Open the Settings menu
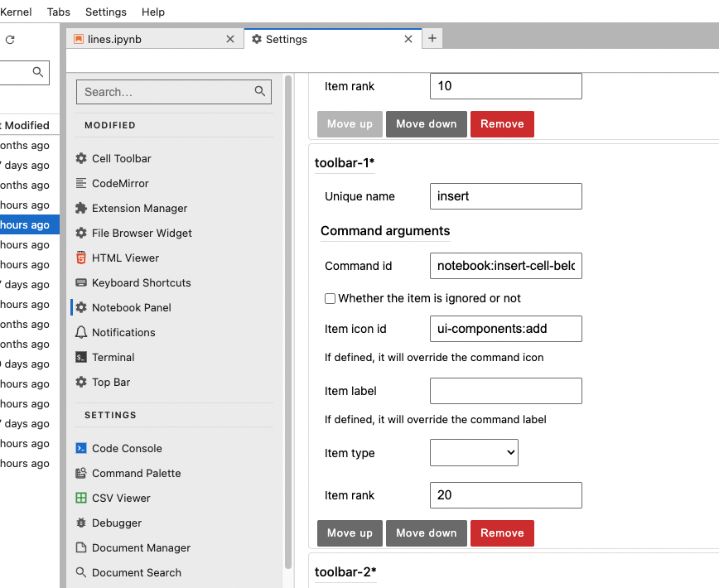The height and width of the screenshot is (588, 719). click(x=105, y=12)
